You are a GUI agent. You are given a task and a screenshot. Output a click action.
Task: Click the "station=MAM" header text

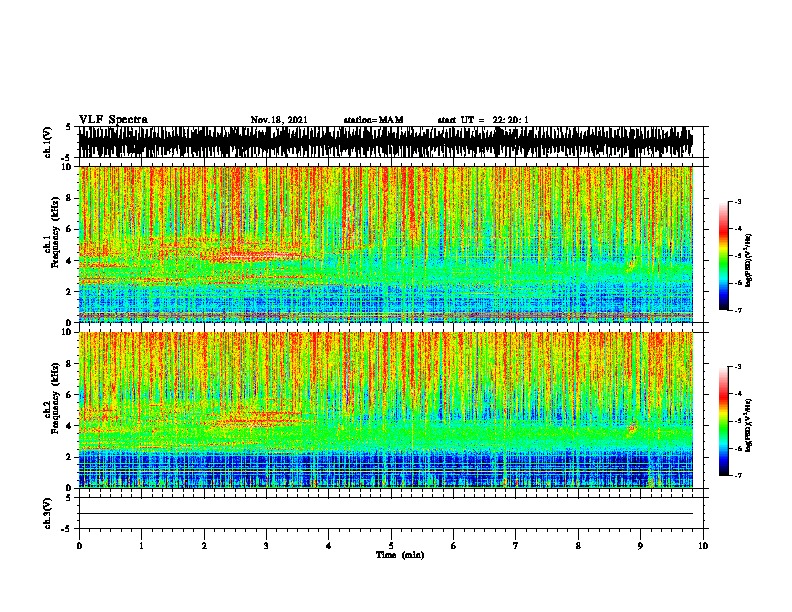pyautogui.click(x=373, y=120)
